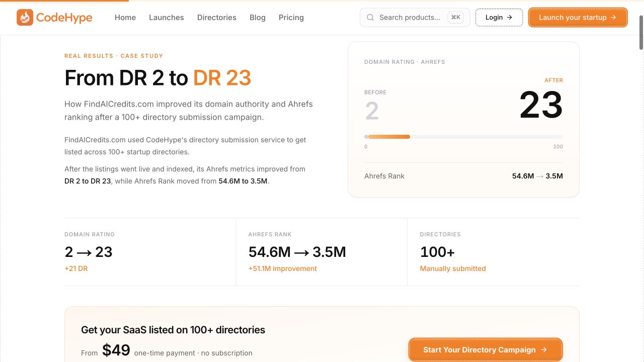This screenshot has height=362, width=644.
Task: Visit the Blog section
Action: pos(258,18)
